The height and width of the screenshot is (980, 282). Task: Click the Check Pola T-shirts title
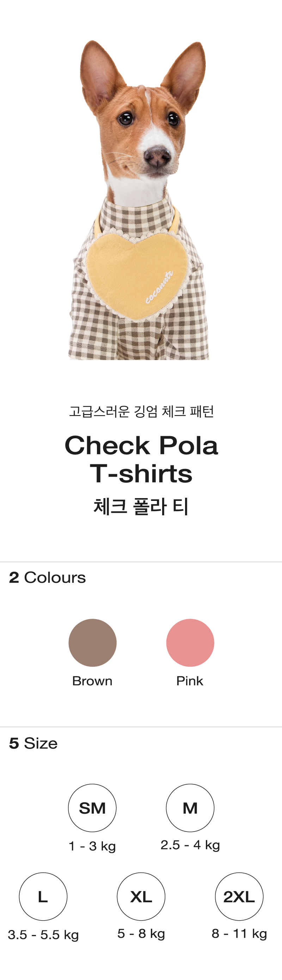pyautogui.click(x=141, y=459)
